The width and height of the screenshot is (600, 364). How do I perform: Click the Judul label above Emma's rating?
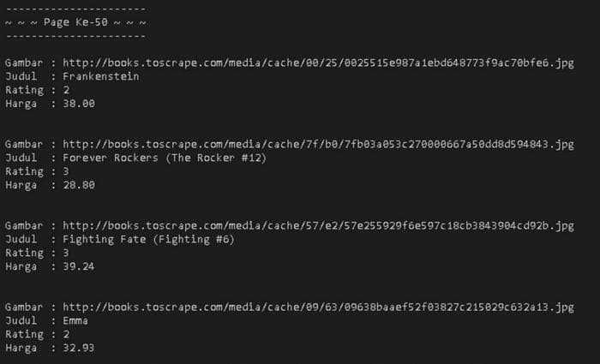point(21,321)
